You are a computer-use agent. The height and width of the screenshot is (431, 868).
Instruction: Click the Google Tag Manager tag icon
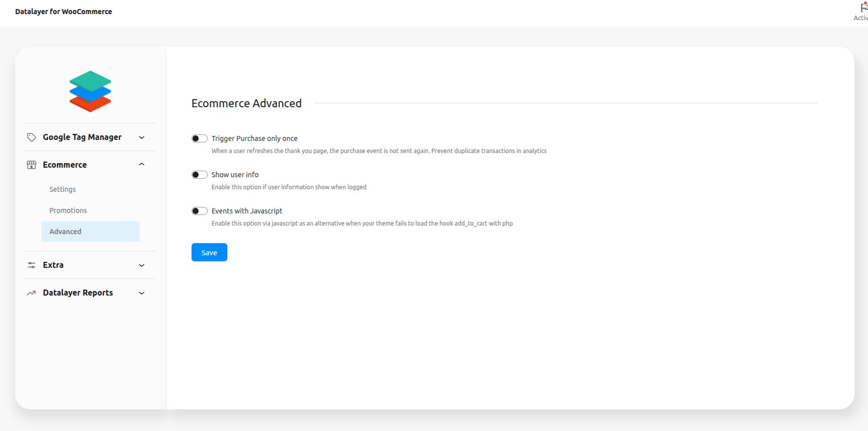pos(31,137)
